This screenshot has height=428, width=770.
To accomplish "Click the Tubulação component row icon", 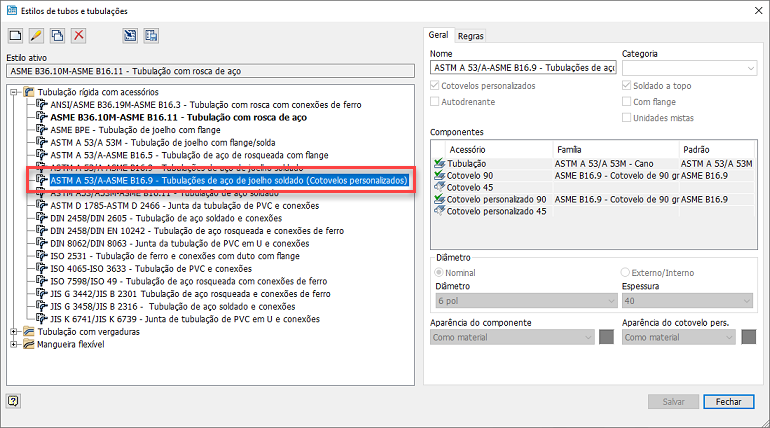I will (x=440, y=163).
